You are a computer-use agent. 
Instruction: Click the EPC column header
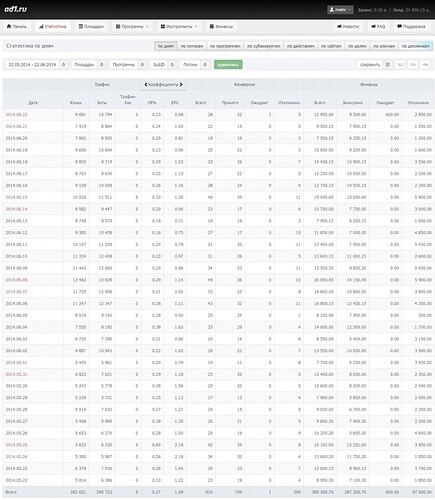pos(175,103)
